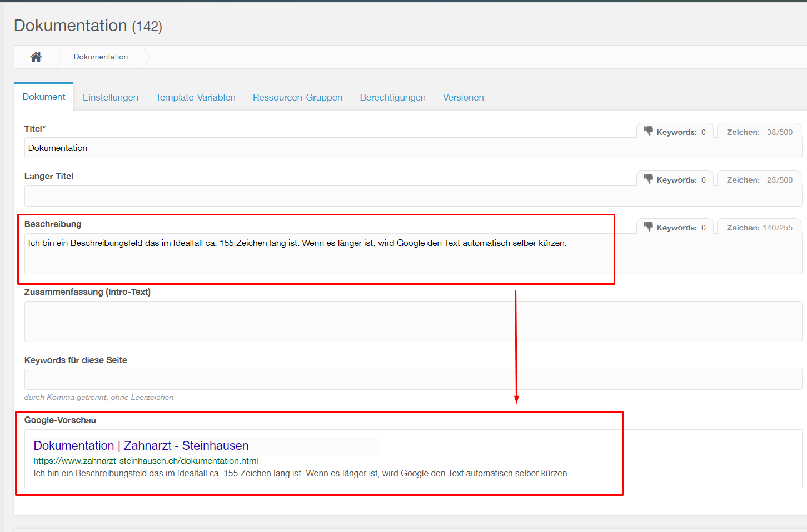Open the Dokumentation breadcrumb item
Image resolution: width=807 pixels, height=532 pixels.
tap(101, 57)
